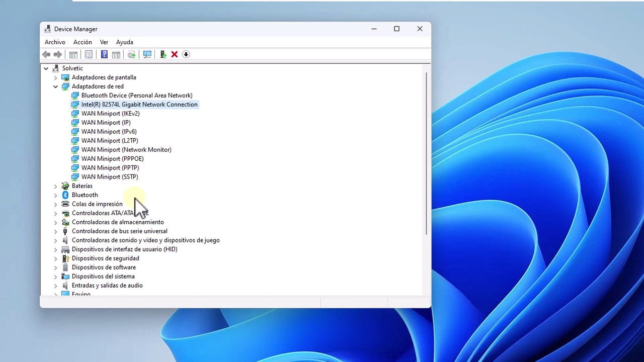Expand the Bluetooth category node

[x=55, y=195]
